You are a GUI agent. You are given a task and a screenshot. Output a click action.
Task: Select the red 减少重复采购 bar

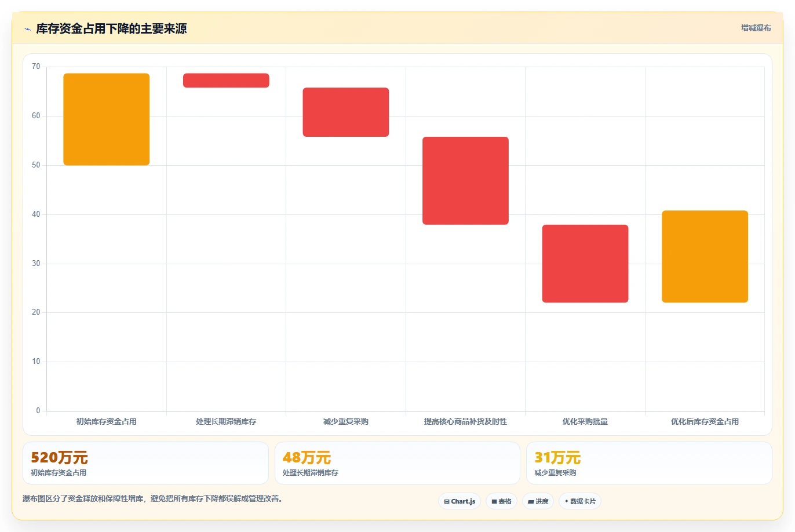tap(346, 112)
